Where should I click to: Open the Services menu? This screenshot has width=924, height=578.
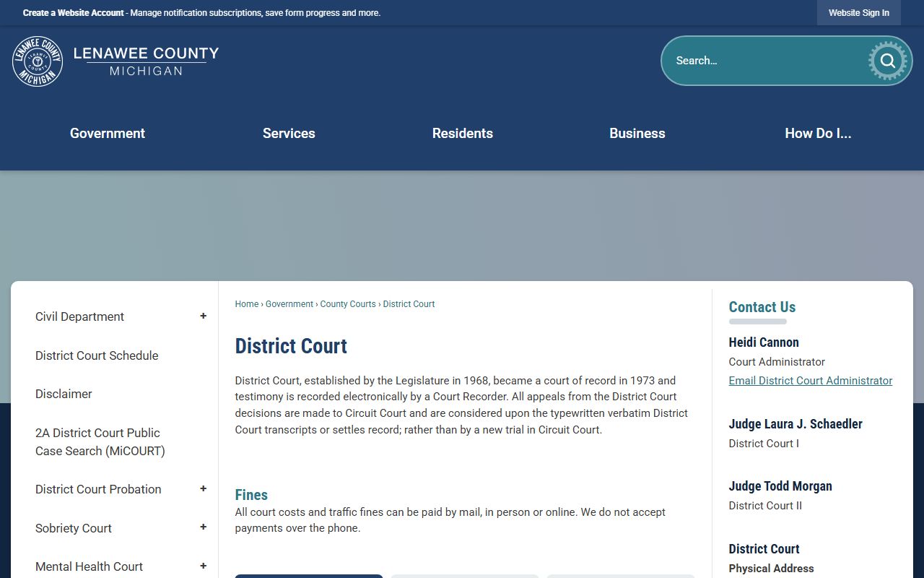click(x=289, y=133)
